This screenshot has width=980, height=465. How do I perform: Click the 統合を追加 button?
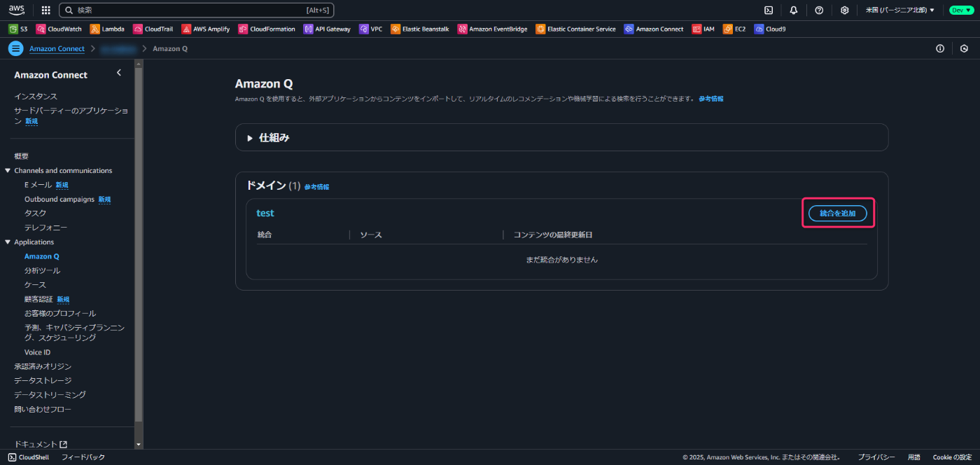(837, 213)
